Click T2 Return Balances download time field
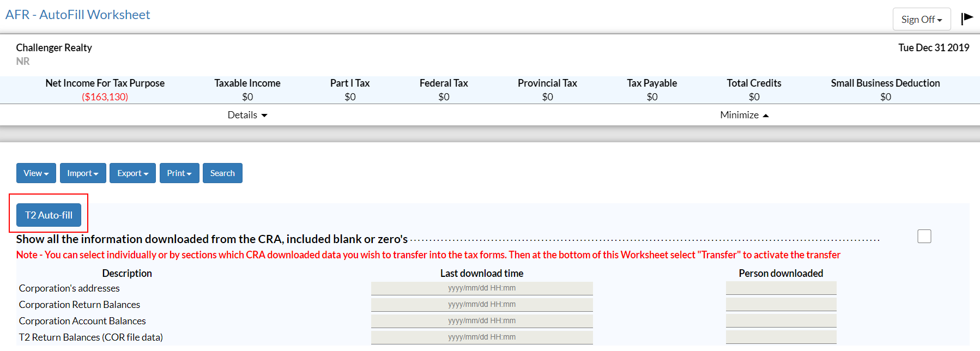The image size is (980, 351). pyautogui.click(x=482, y=337)
